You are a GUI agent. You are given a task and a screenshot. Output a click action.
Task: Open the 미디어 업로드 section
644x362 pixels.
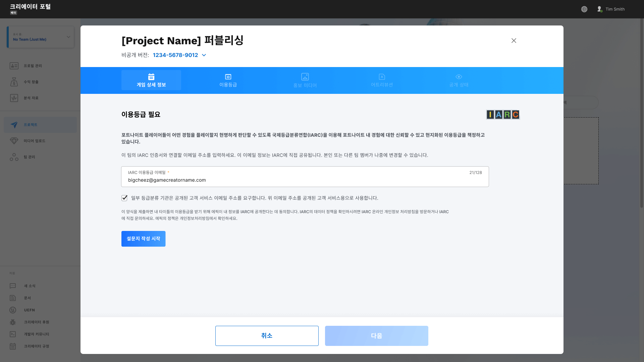[x=14, y=140]
